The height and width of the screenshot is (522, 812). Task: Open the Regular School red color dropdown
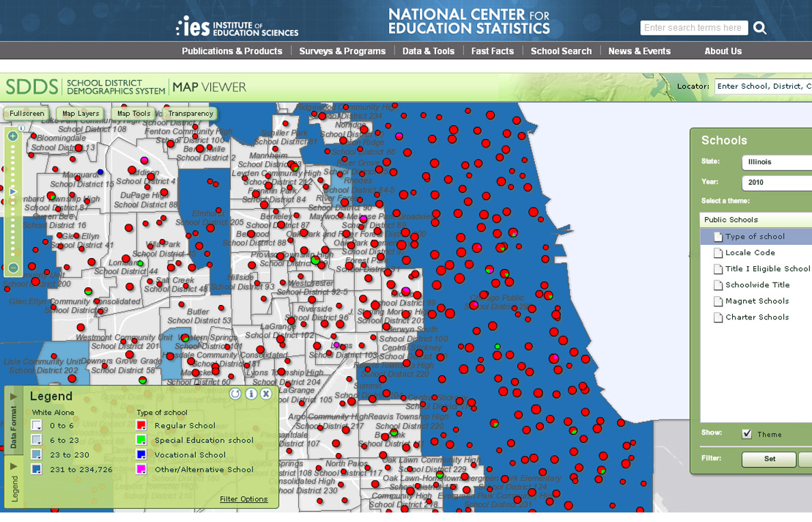(141, 425)
